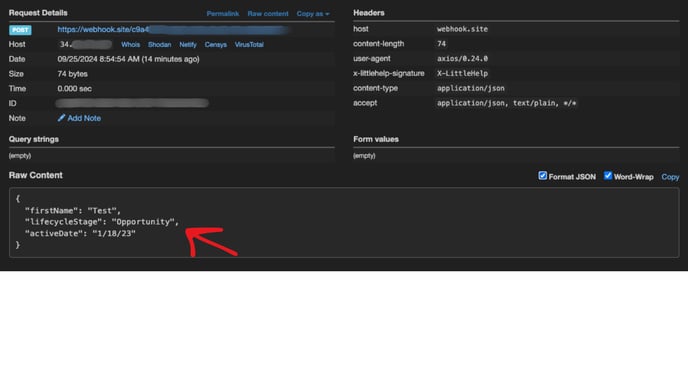Viewport: 688px width, 387px height.
Task: Open Raw content link
Action: 268,14
